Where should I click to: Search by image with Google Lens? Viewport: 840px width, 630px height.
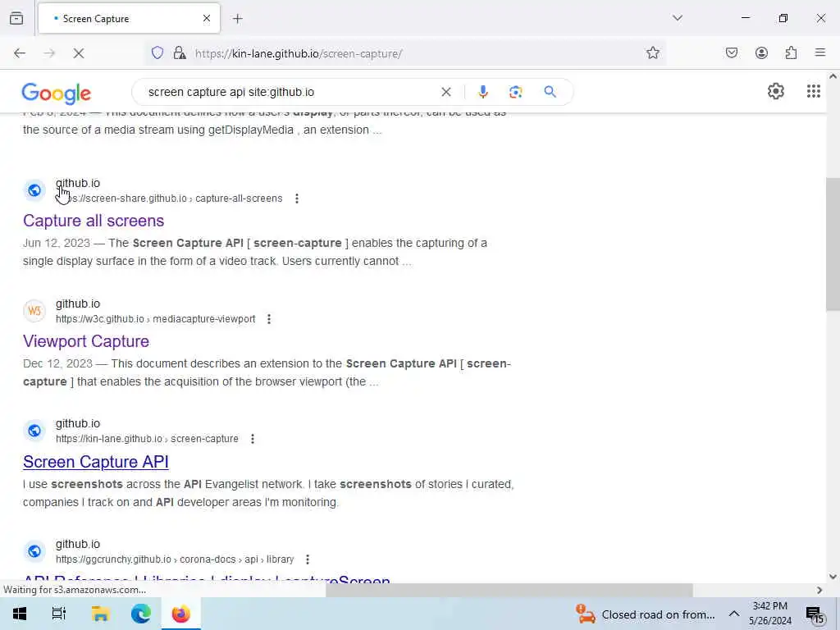[x=515, y=92]
